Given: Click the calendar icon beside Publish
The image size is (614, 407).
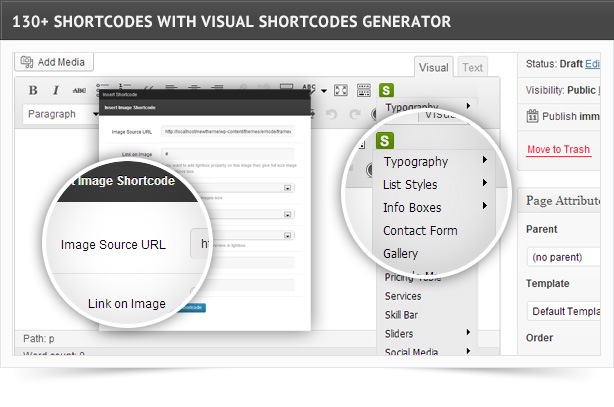Looking at the screenshot, I should click(x=533, y=115).
